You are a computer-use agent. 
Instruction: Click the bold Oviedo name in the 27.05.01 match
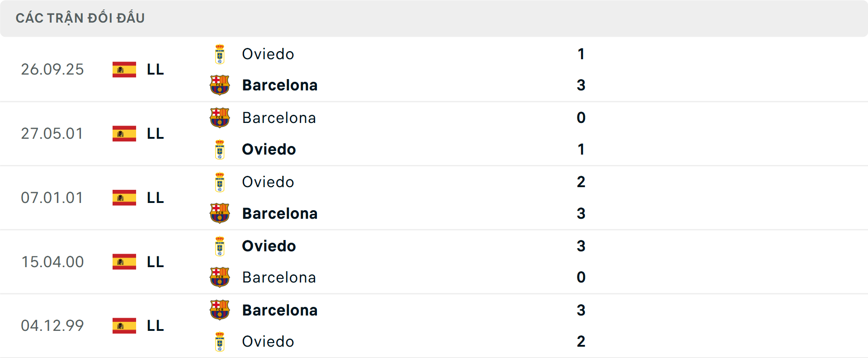pos(269,149)
